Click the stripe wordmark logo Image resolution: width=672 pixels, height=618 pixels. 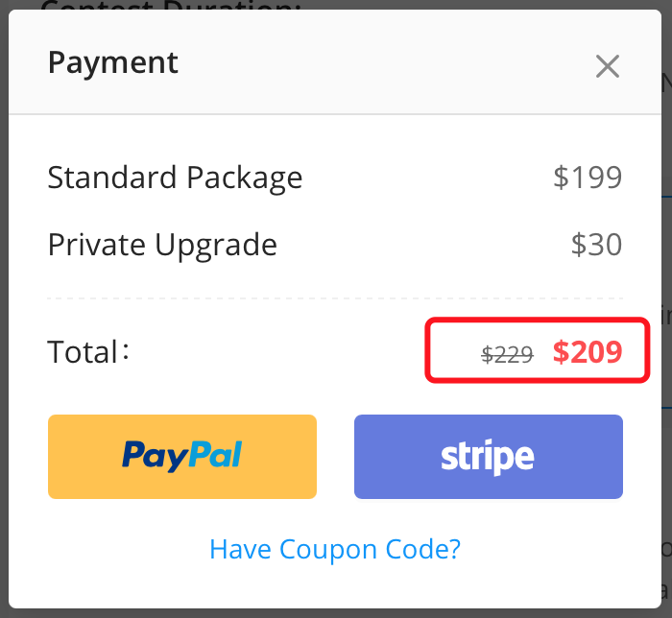pos(488,457)
